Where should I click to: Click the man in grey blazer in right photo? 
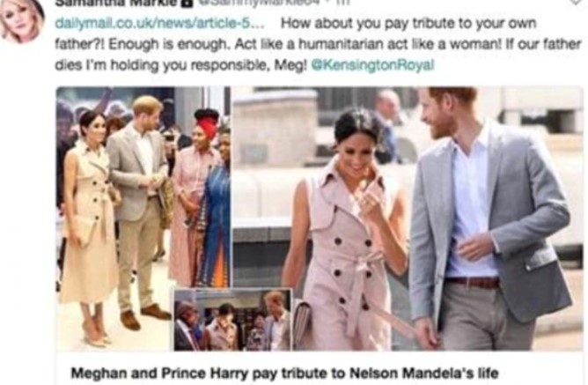[x=488, y=218]
